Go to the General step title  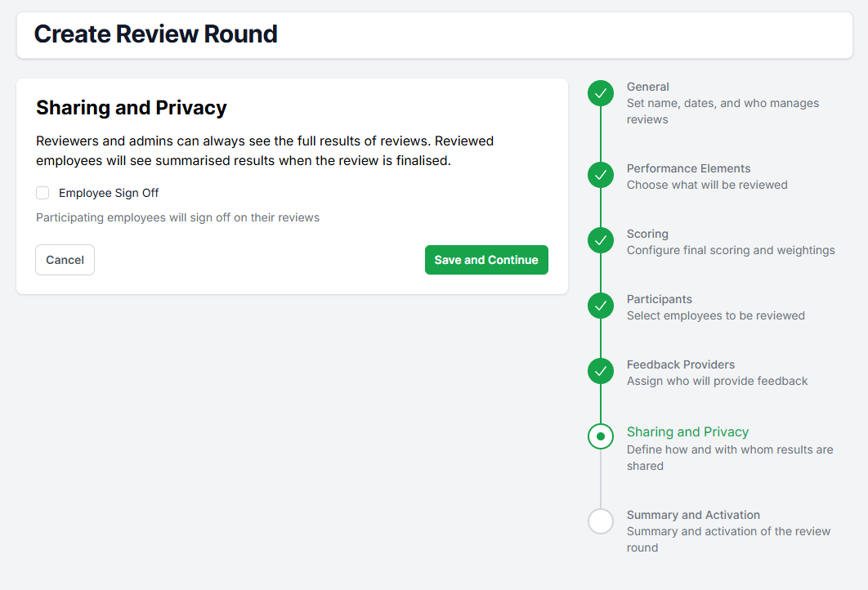coord(647,87)
